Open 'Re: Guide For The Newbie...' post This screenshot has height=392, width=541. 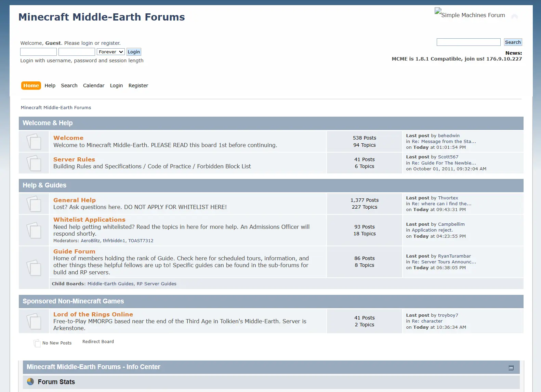[444, 163]
